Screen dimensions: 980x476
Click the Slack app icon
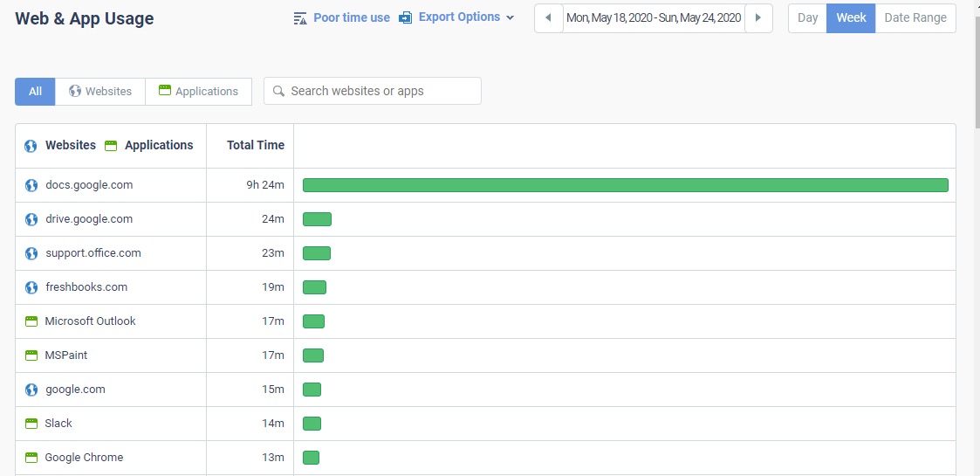pos(31,424)
